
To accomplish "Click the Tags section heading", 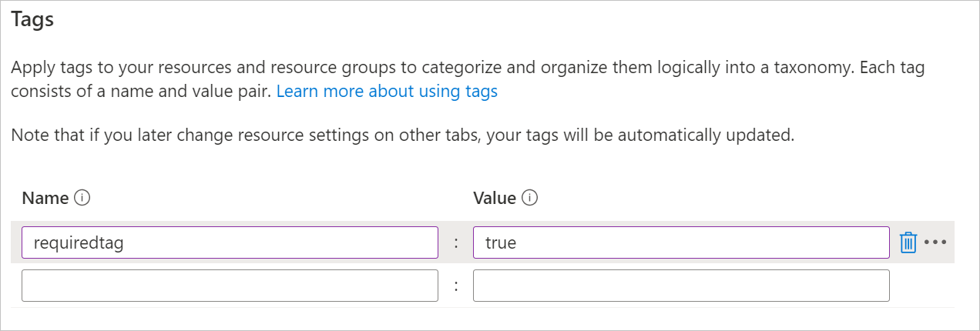I will pyautogui.click(x=32, y=20).
